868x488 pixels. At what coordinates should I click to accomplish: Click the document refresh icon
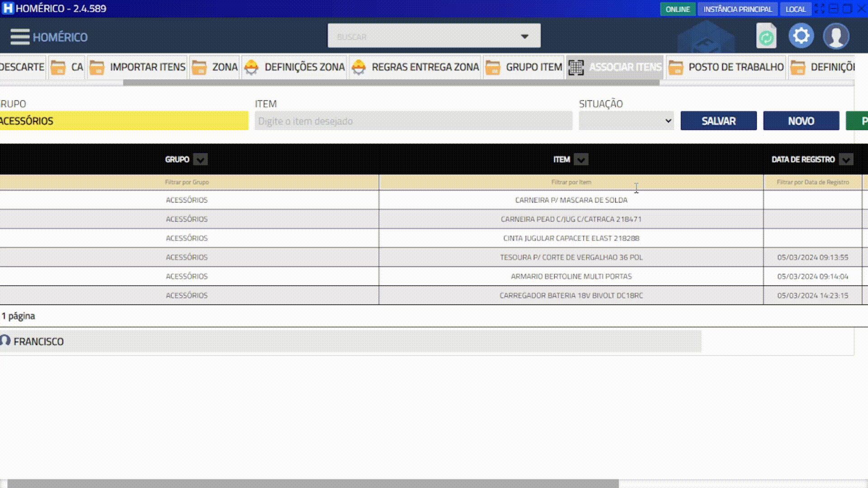point(766,36)
